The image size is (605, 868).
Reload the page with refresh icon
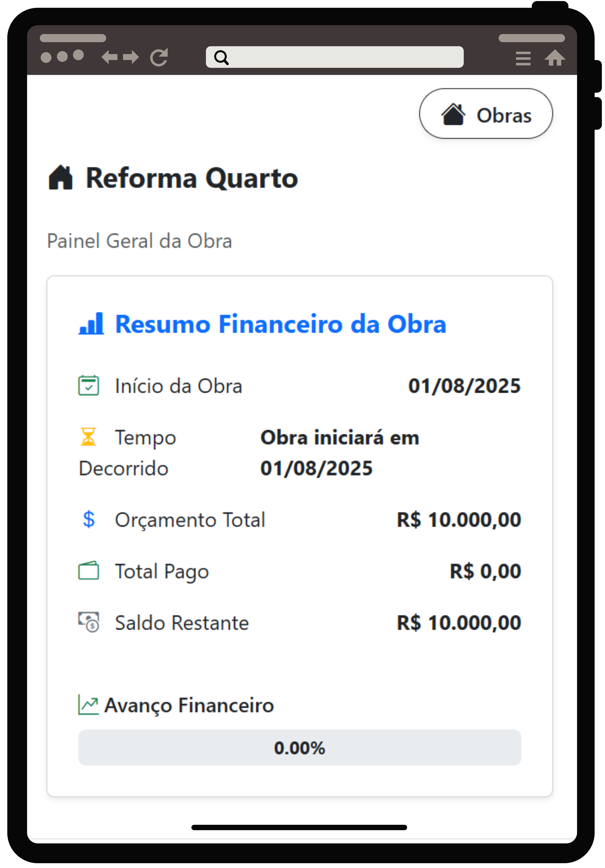point(159,57)
